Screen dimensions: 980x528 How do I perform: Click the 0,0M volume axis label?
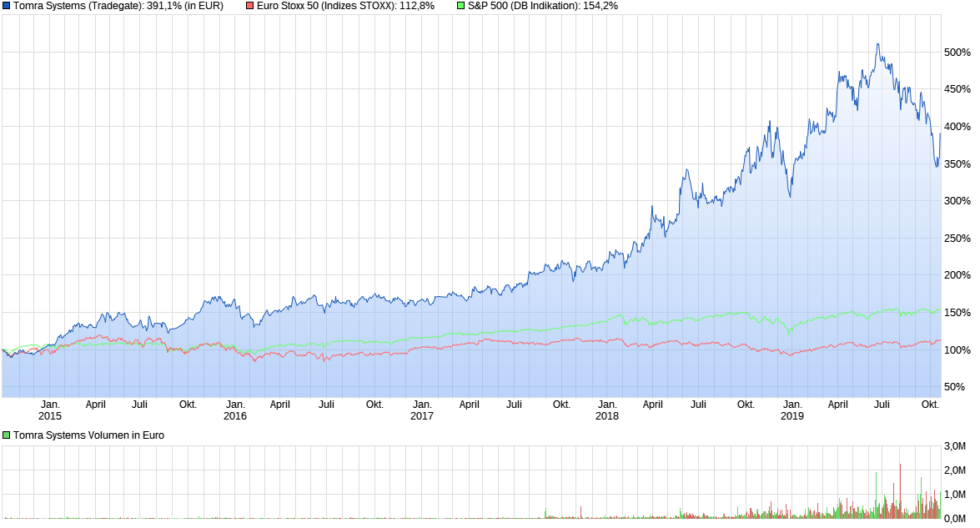click(955, 519)
